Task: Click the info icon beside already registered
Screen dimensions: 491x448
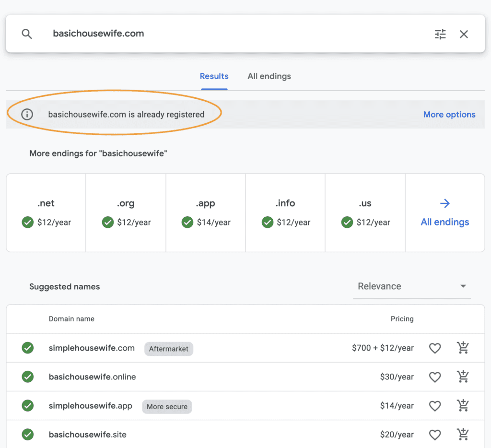Action: (27, 114)
